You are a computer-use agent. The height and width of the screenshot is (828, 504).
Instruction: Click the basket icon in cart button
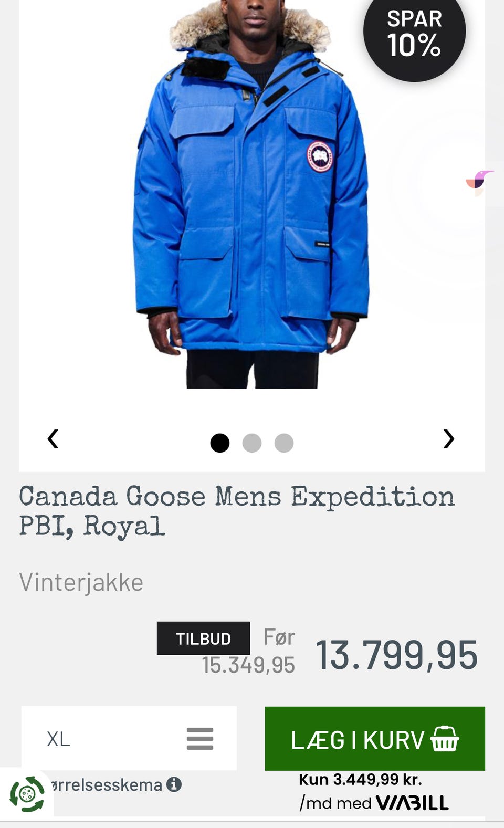pyautogui.click(x=445, y=739)
